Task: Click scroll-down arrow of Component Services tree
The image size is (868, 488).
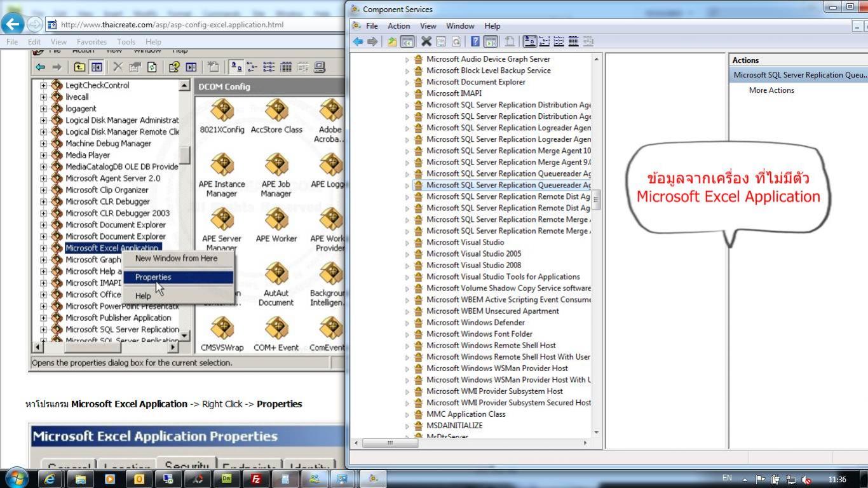Action: 596,432
